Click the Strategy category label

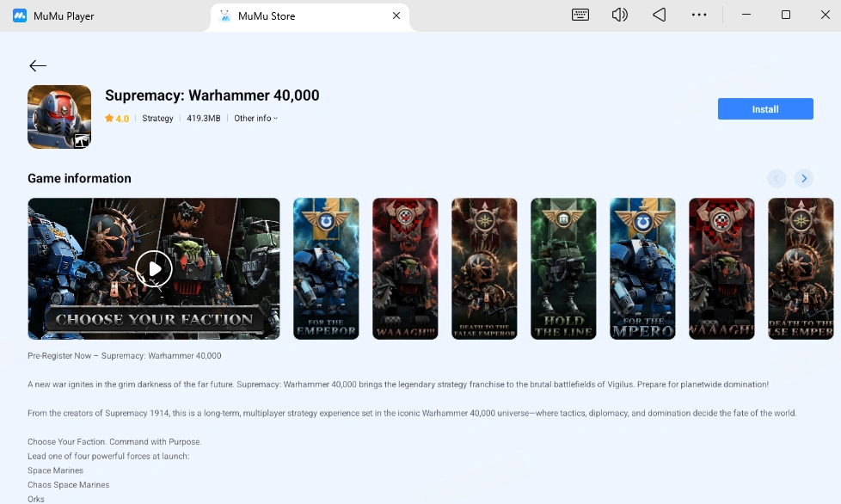pyautogui.click(x=157, y=119)
